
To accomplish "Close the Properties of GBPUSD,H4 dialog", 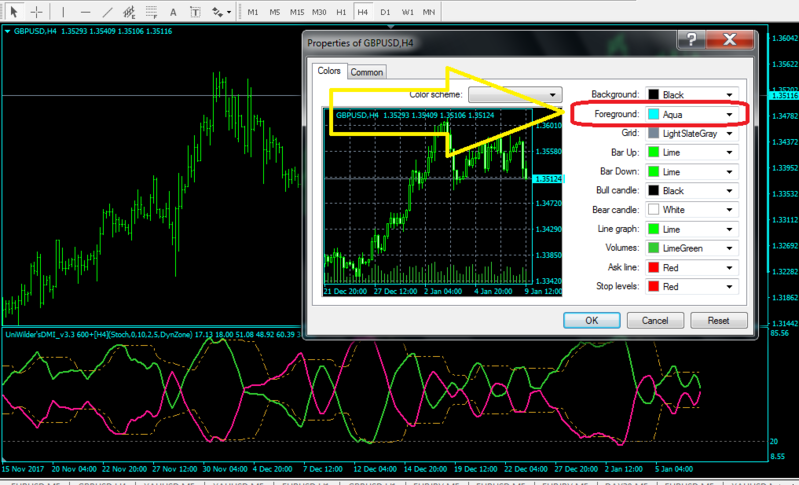I will (x=730, y=39).
